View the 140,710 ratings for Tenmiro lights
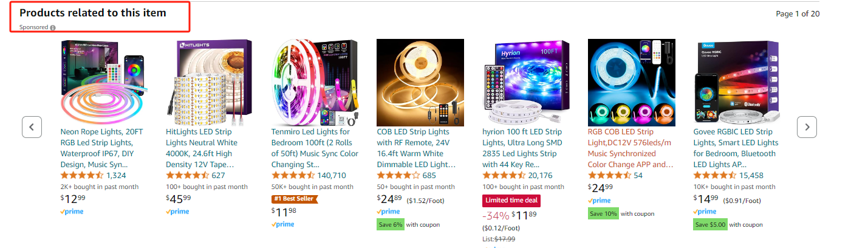The width and height of the screenshot is (868, 248). coord(332,176)
